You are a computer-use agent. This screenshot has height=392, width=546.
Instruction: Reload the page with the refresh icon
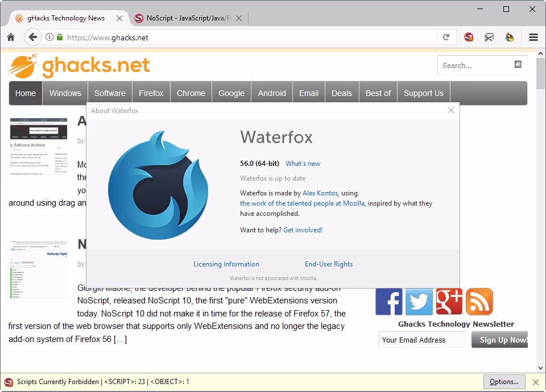(x=446, y=37)
